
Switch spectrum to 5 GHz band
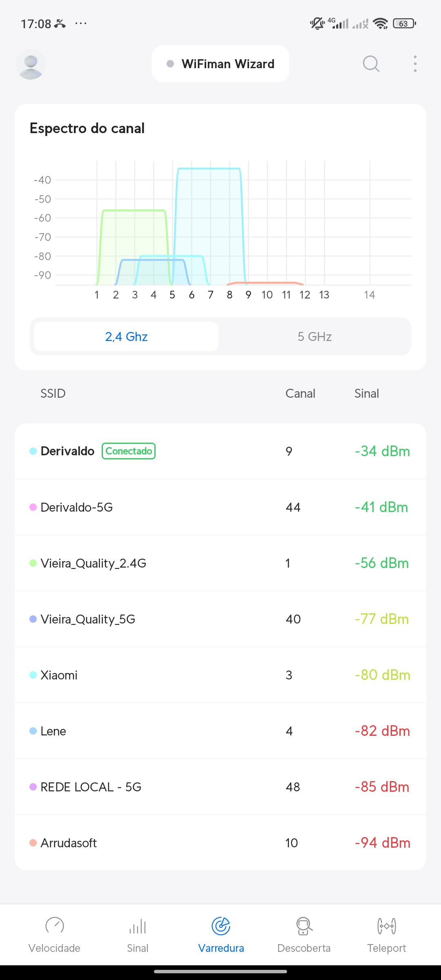coord(314,336)
